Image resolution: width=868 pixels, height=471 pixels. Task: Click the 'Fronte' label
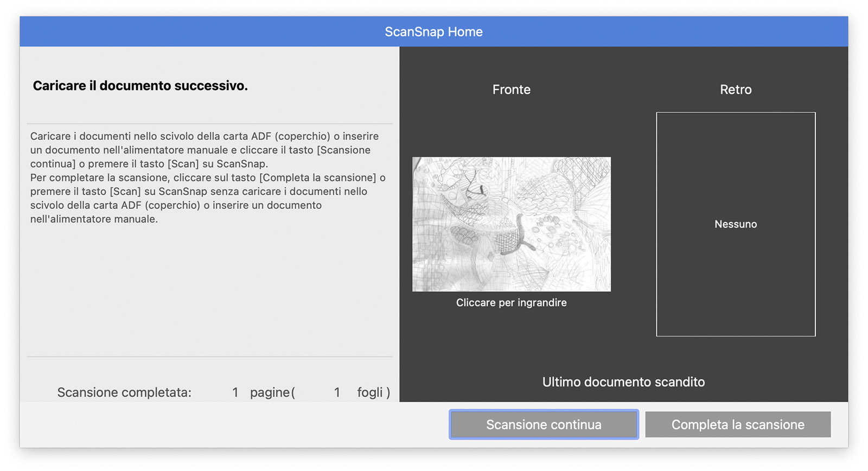coord(512,90)
